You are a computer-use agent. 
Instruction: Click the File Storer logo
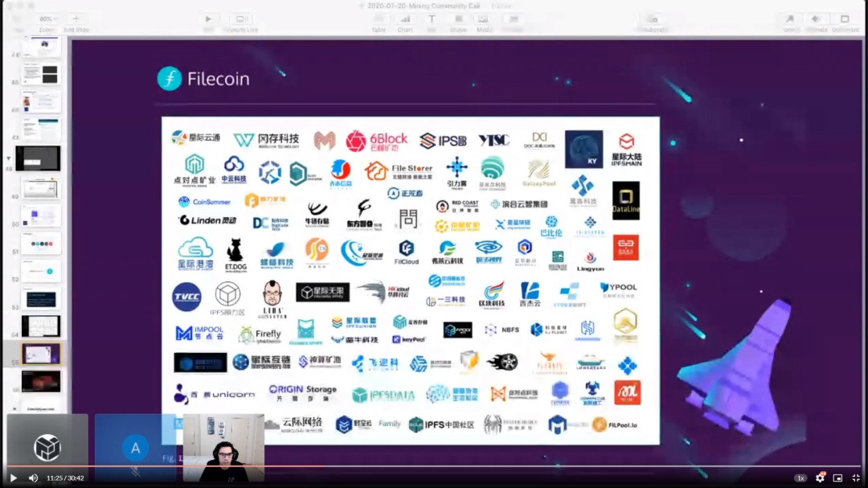pos(398,170)
